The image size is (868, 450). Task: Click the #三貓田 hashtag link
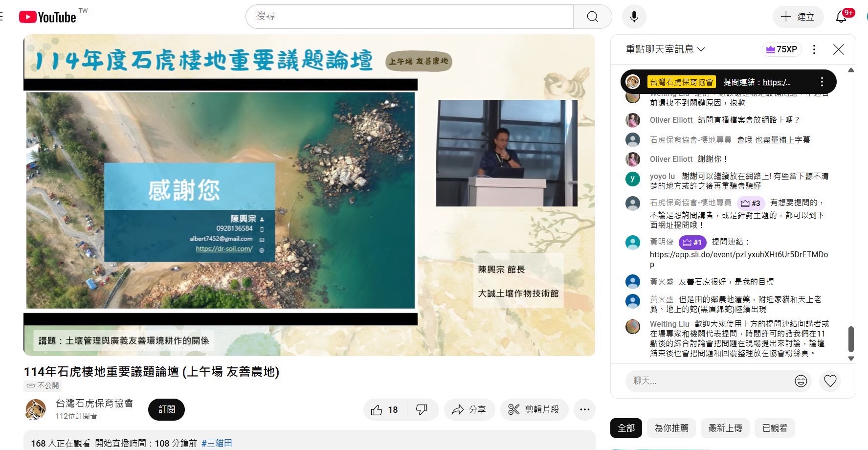click(217, 443)
